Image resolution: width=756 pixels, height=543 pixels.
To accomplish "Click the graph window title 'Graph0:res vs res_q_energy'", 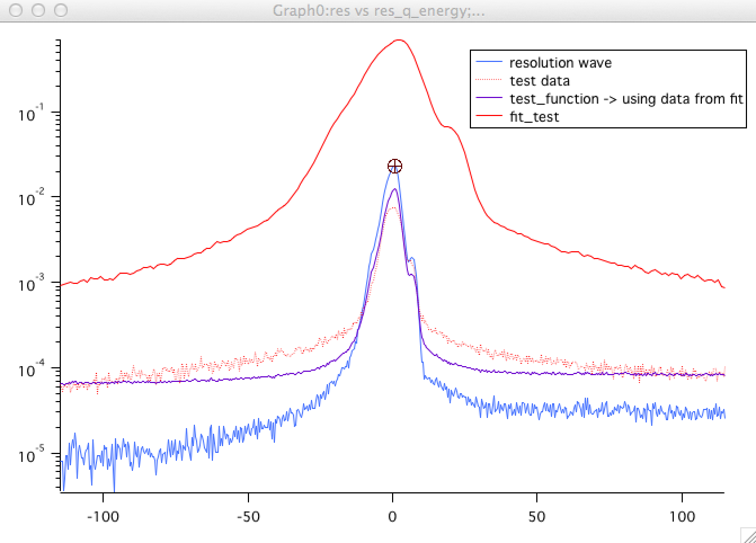I will point(378,11).
